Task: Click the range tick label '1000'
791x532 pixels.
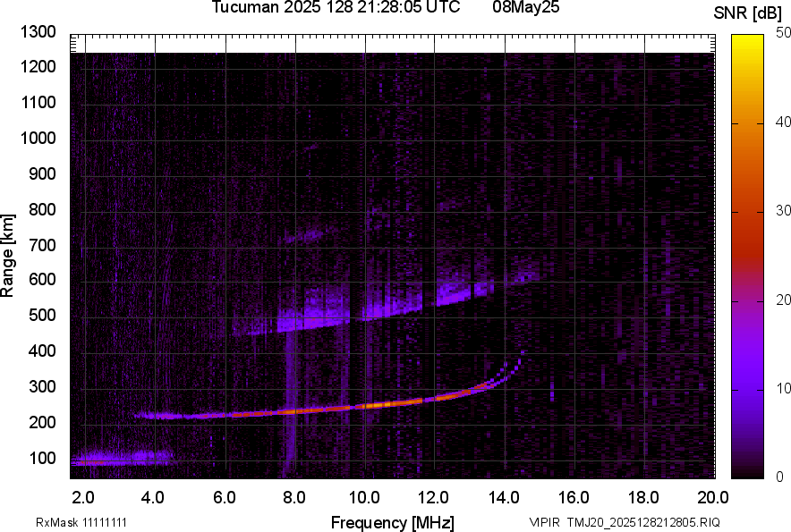Action: coord(38,138)
